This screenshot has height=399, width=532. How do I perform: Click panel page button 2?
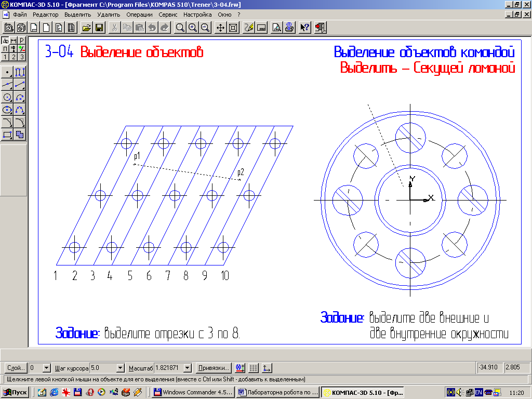coord(14,57)
